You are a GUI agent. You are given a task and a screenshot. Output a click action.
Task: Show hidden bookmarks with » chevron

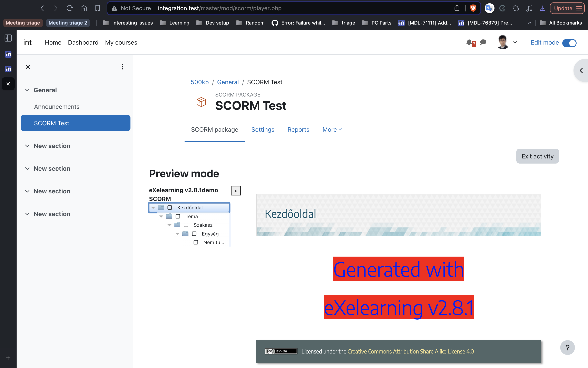tap(529, 23)
